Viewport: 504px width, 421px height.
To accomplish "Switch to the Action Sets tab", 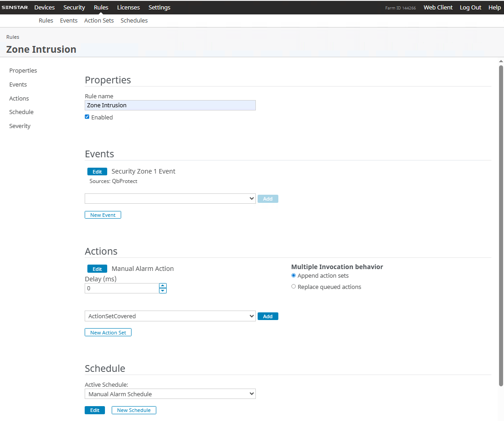I will click(99, 21).
